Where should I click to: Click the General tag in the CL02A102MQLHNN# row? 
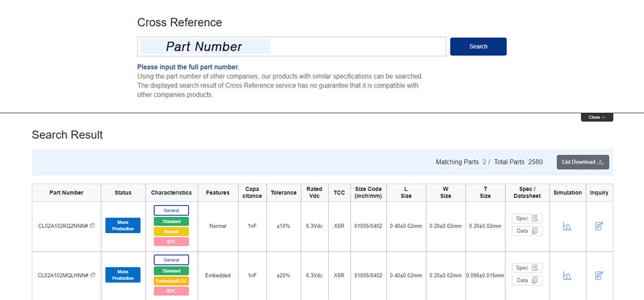click(172, 260)
